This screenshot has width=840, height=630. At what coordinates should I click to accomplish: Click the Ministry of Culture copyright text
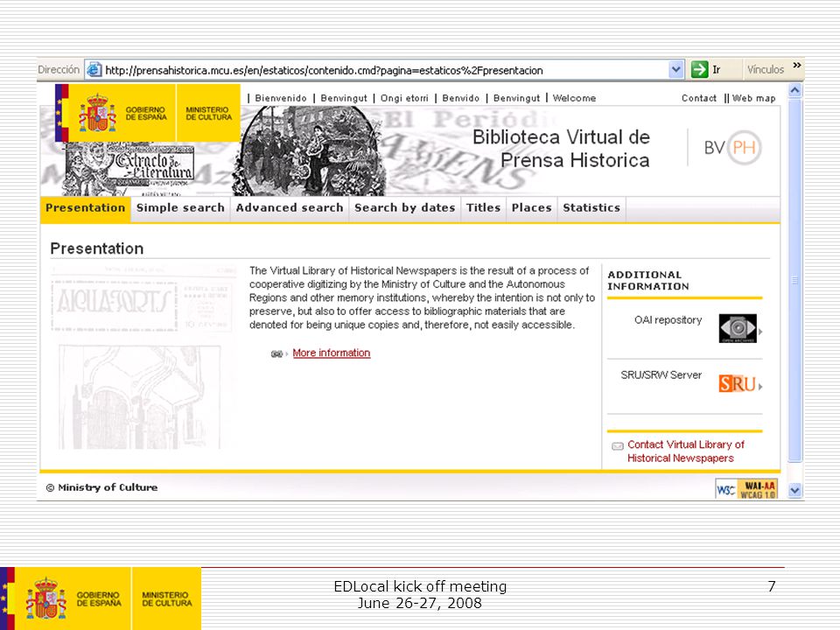[101, 487]
